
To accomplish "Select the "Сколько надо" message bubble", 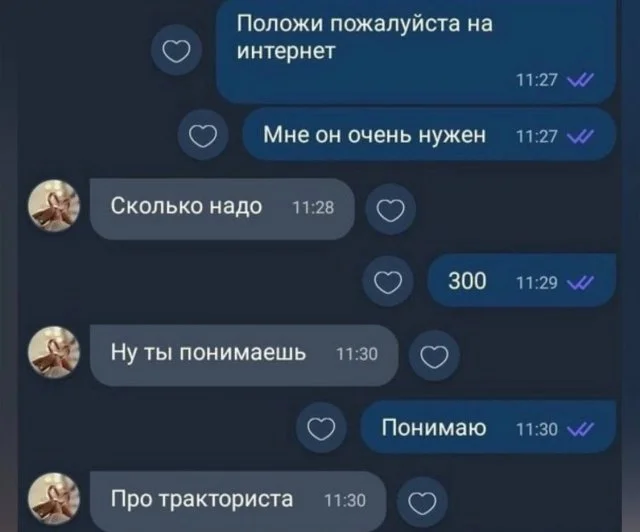I will [222, 209].
